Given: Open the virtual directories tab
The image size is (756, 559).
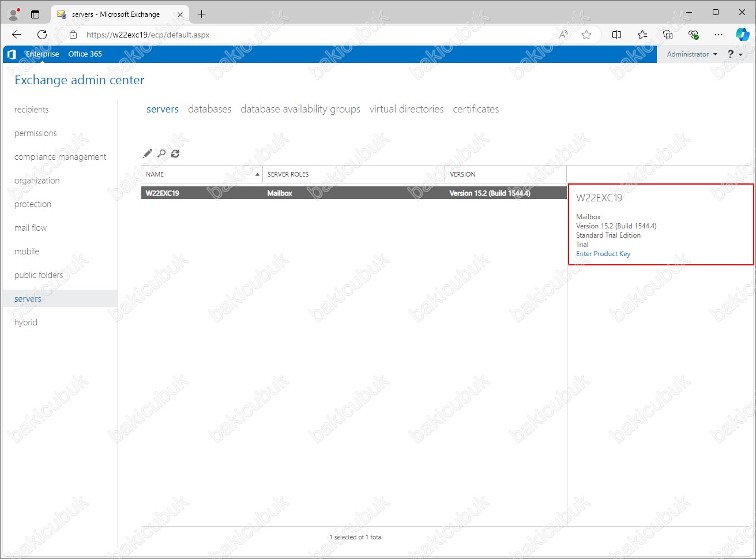Looking at the screenshot, I should tap(407, 109).
